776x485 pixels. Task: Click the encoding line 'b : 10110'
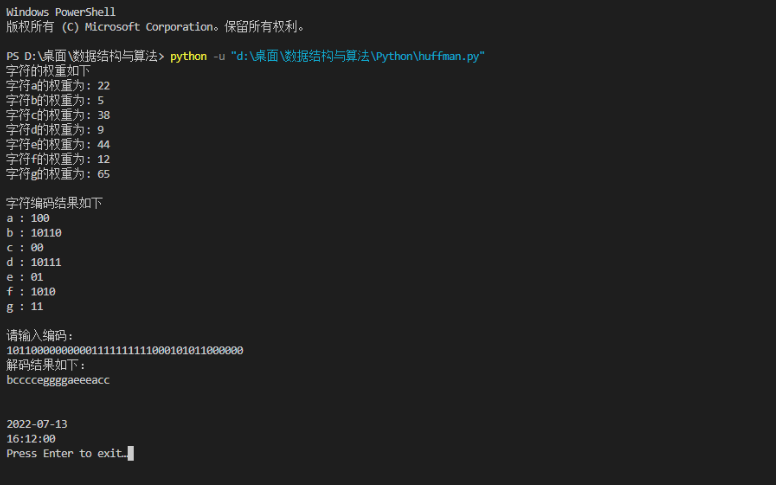click(x=34, y=233)
